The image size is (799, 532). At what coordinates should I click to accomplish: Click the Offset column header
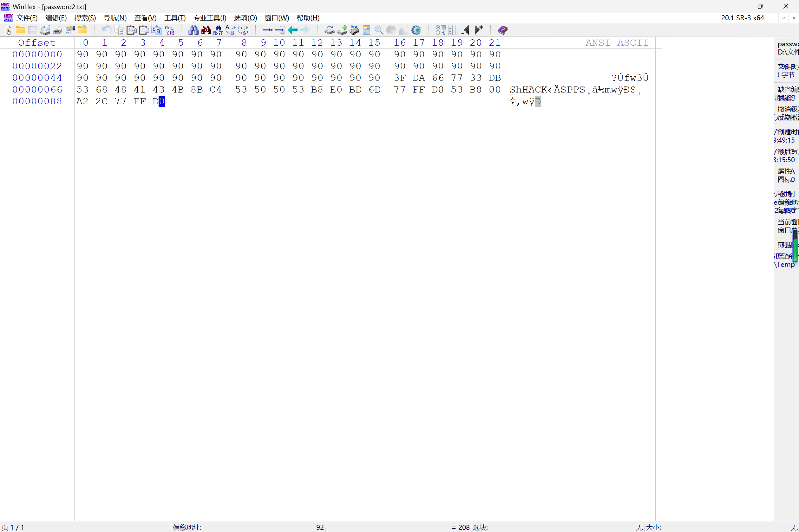tap(37, 43)
